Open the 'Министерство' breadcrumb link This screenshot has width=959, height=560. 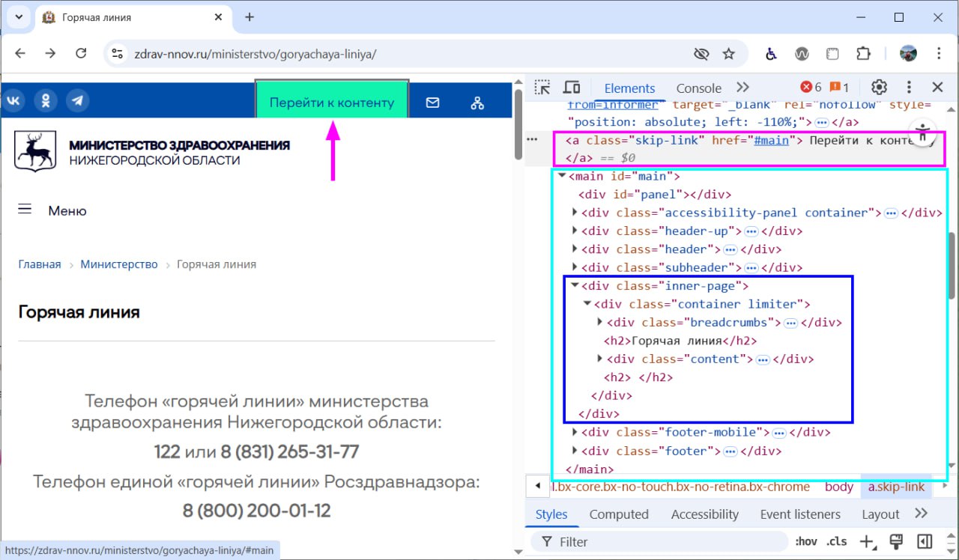(x=119, y=264)
